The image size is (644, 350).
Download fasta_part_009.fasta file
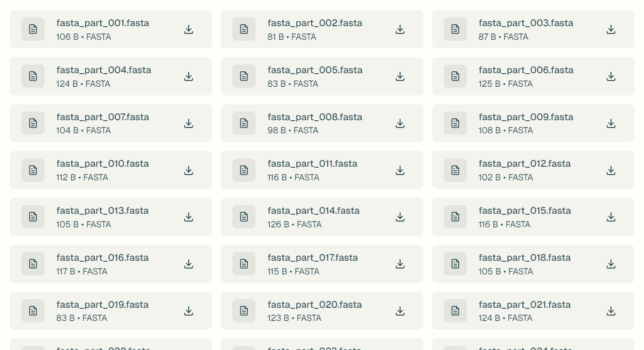(611, 124)
